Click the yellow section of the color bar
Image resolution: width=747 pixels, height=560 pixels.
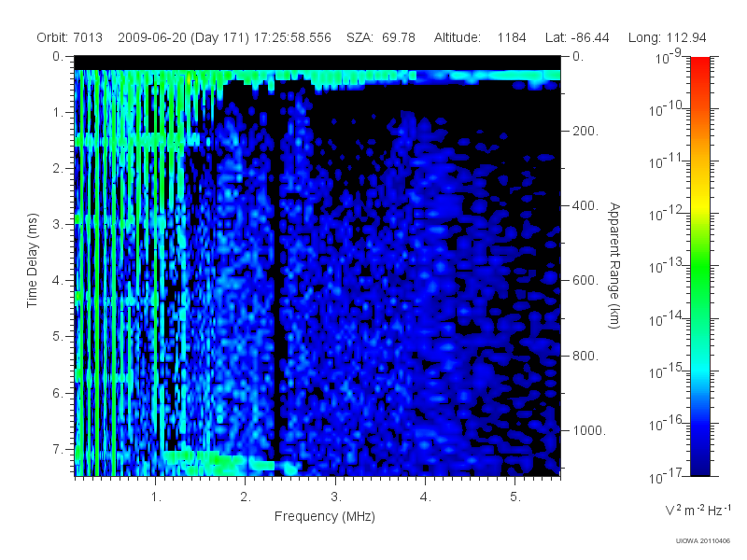(699, 204)
